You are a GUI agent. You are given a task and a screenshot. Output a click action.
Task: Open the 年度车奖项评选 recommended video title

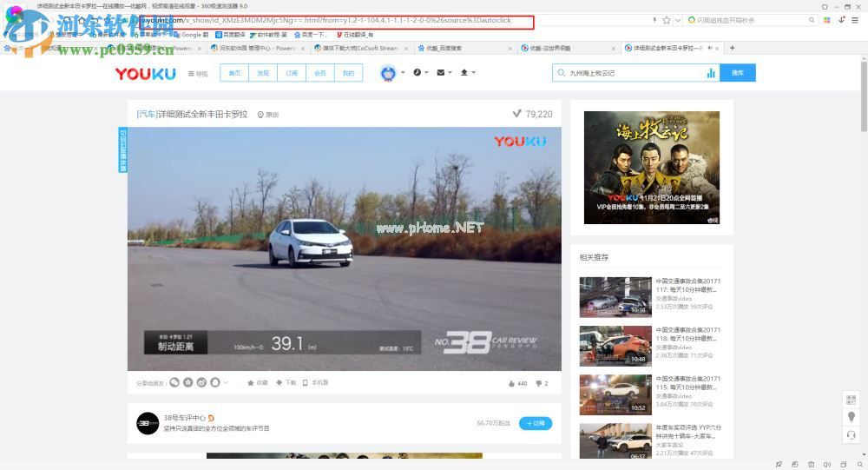(x=688, y=432)
